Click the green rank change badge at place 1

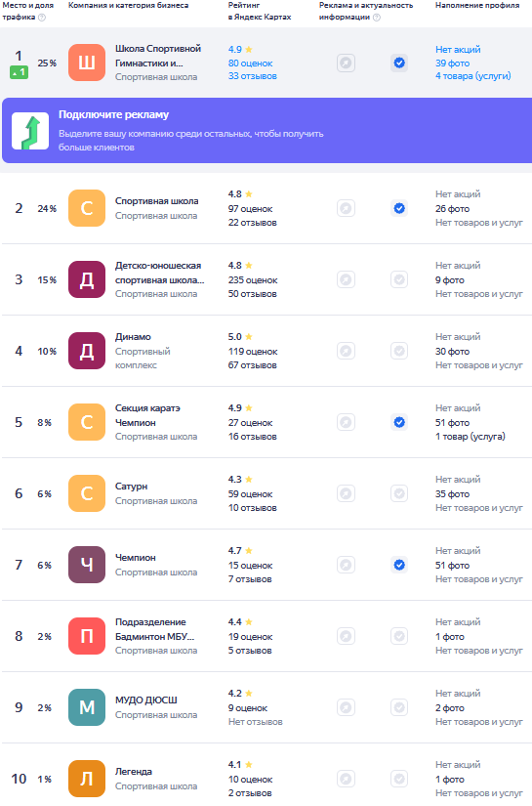pyautogui.click(x=19, y=73)
